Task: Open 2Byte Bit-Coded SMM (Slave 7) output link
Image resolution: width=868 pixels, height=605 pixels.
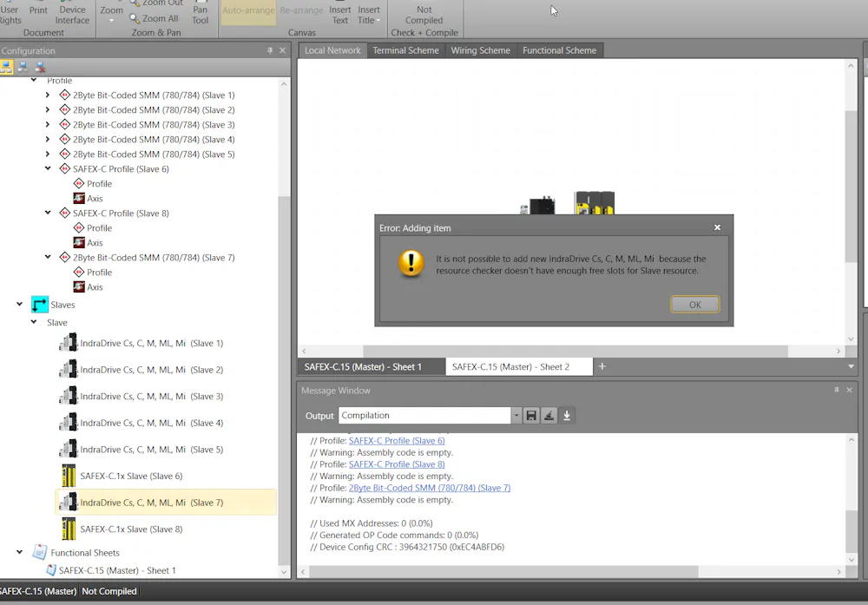Action: click(430, 488)
